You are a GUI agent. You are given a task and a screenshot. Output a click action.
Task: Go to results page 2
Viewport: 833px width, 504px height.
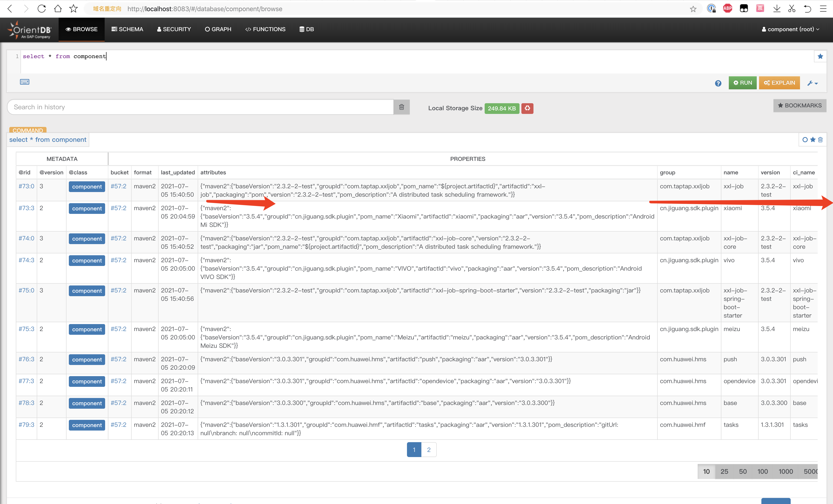coord(429,450)
